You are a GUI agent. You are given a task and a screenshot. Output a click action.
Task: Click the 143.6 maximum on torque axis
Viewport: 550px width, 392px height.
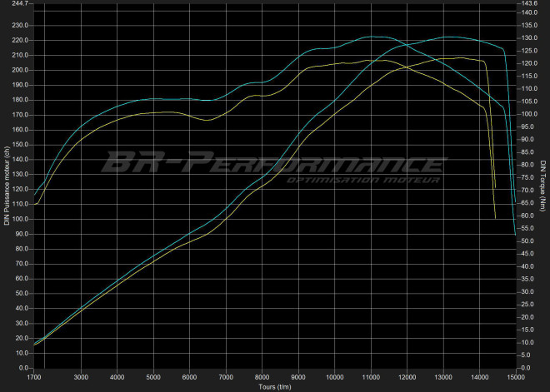[530, 4]
